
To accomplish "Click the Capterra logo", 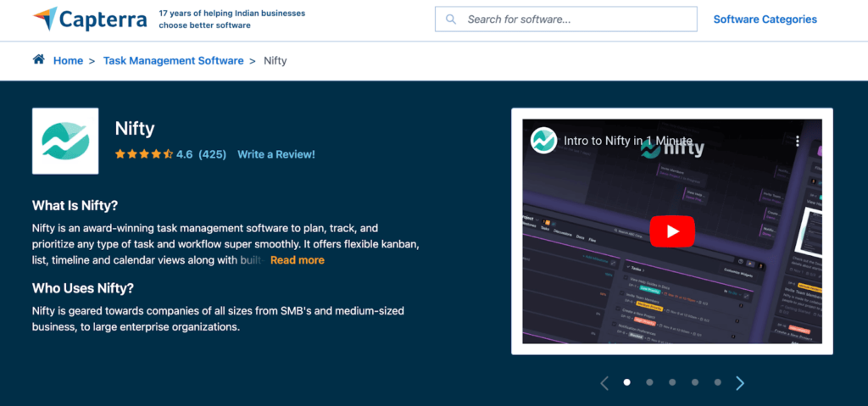I will (x=90, y=19).
